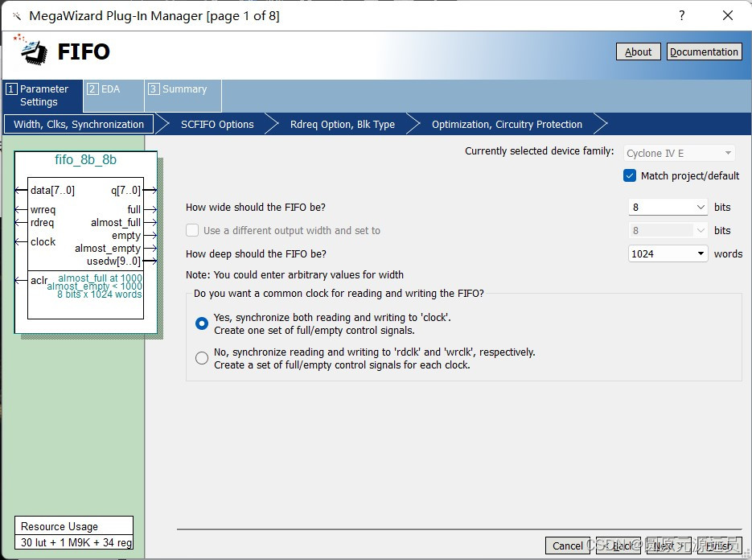Click 'Currently selected device family' label
The height and width of the screenshot is (560, 752).
click(x=539, y=151)
